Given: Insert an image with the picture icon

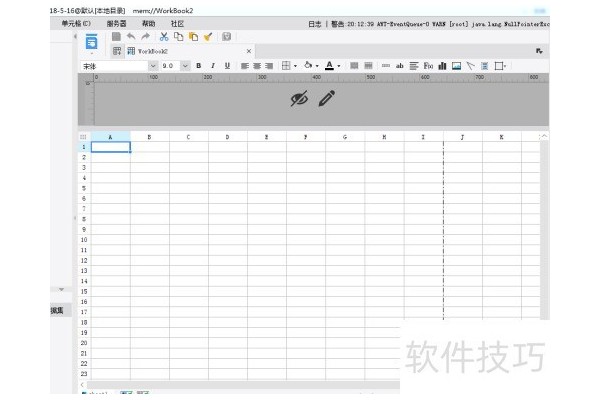Looking at the screenshot, I should pos(456,66).
